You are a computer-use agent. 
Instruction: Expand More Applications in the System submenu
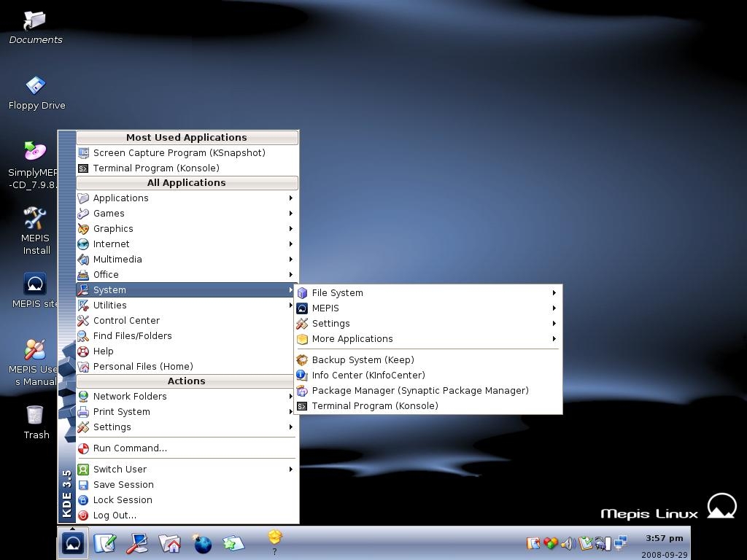point(427,338)
